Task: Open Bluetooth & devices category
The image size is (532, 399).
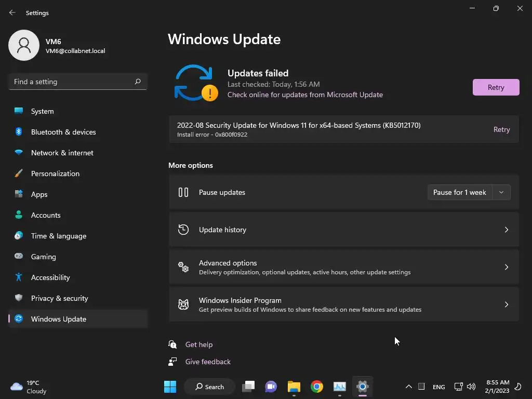Action: click(x=78, y=132)
